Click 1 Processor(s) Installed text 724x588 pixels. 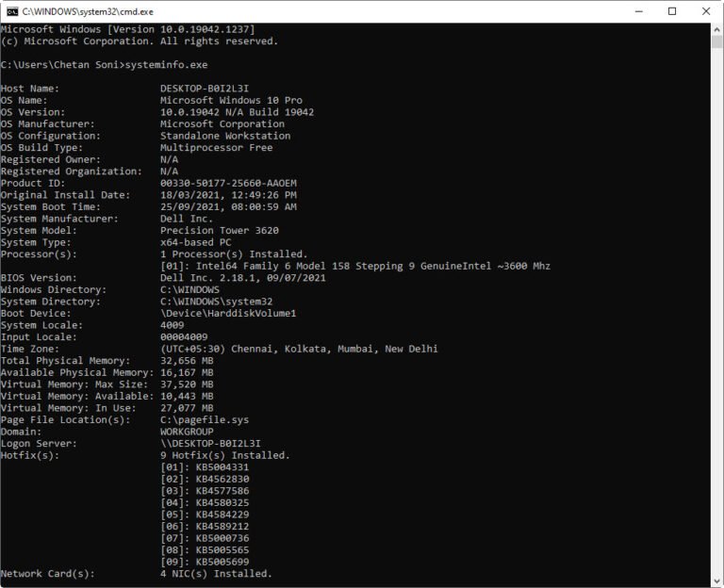pyautogui.click(x=234, y=254)
